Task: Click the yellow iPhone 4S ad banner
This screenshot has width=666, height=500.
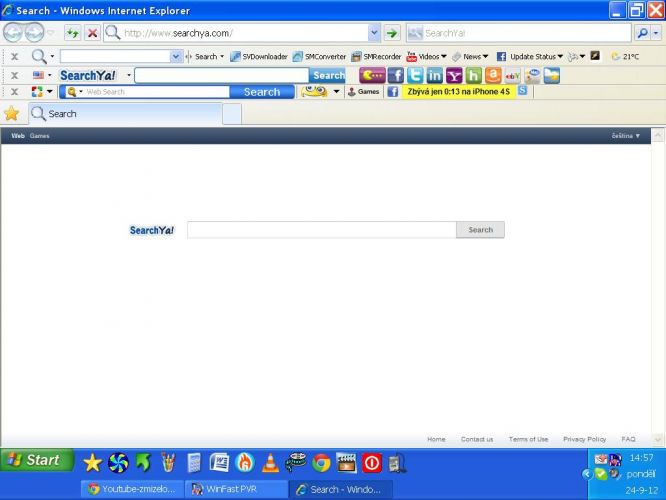Action: click(x=459, y=91)
